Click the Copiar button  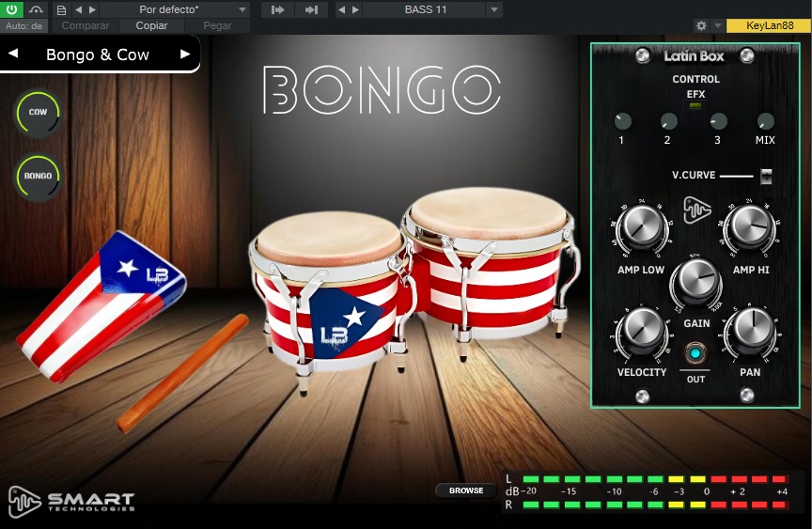[151, 26]
